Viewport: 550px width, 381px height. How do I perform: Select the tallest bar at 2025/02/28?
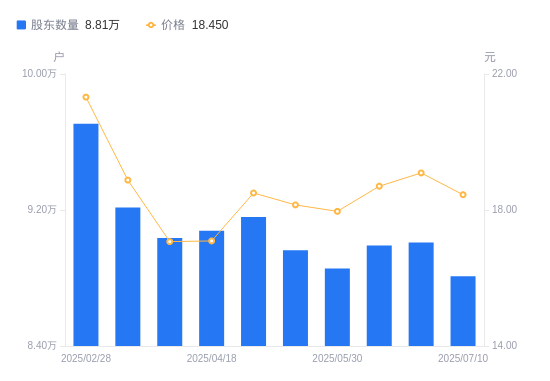pyautogui.click(x=86, y=235)
